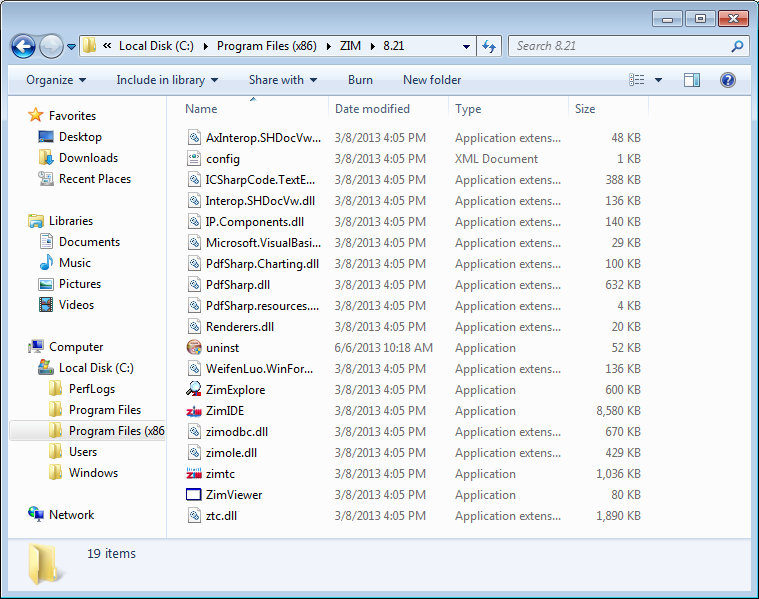Select Downloads in Favorites
The image size is (759, 599).
pyautogui.click(x=88, y=158)
